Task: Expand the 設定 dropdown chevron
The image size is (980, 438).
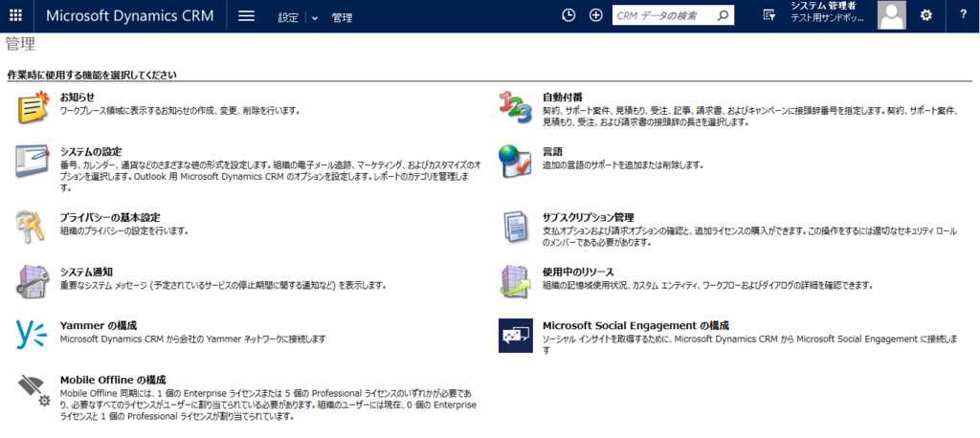Action: (314, 18)
